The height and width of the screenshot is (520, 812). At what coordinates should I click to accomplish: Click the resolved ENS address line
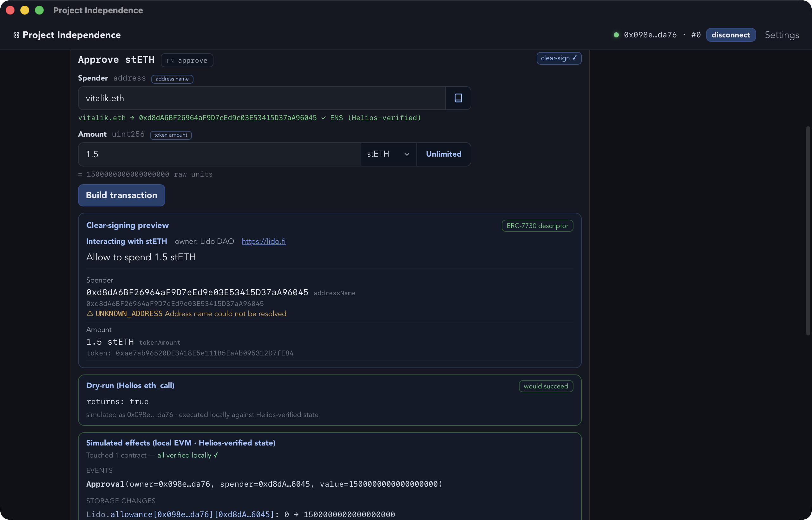(x=250, y=118)
